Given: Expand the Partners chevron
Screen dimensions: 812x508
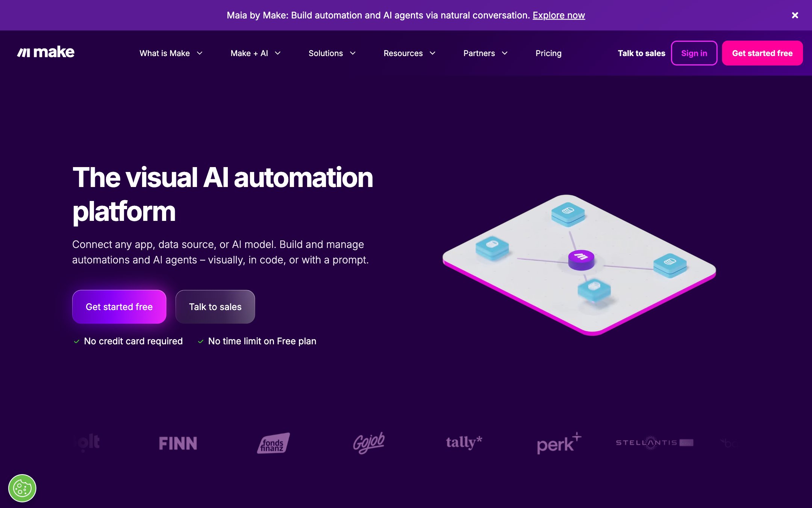Looking at the screenshot, I should 504,53.
